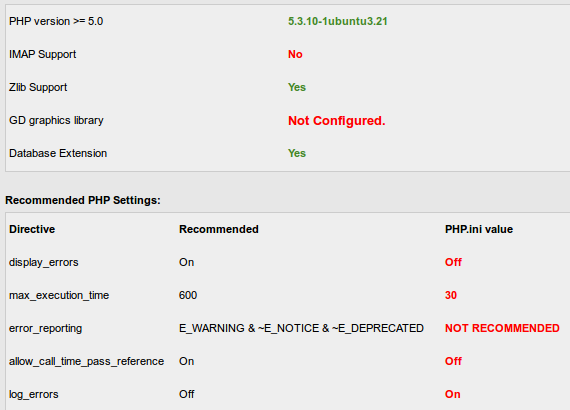Click the max_execution_time value 30
The width and height of the screenshot is (570, 410).
tap(451, 295)
